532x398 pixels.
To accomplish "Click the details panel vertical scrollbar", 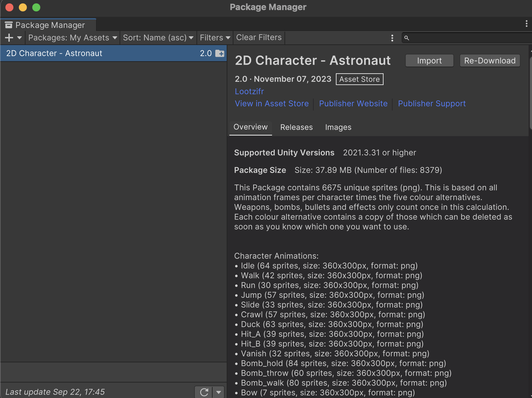I will (531, 93).
